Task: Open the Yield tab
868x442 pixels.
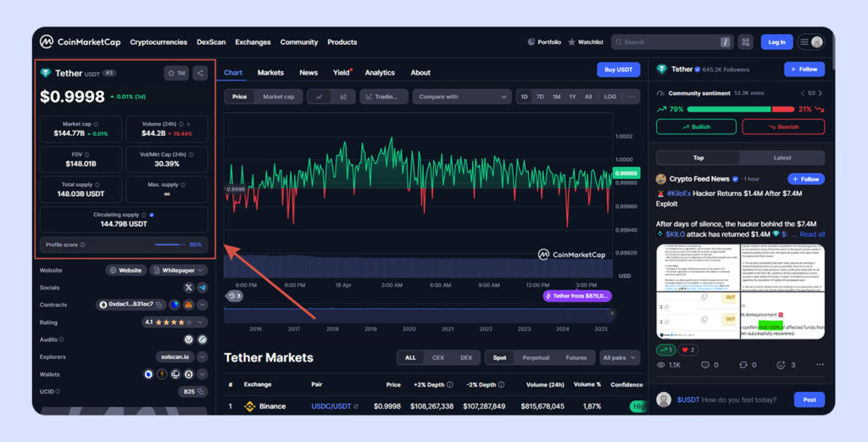Action: (x=342, y=73)
